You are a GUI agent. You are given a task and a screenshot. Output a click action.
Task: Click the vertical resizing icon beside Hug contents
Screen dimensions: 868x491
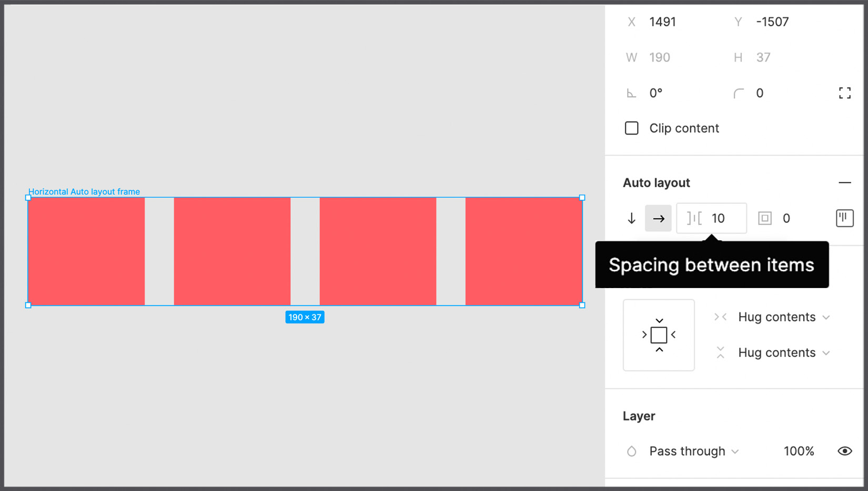(x=720, y=352)
